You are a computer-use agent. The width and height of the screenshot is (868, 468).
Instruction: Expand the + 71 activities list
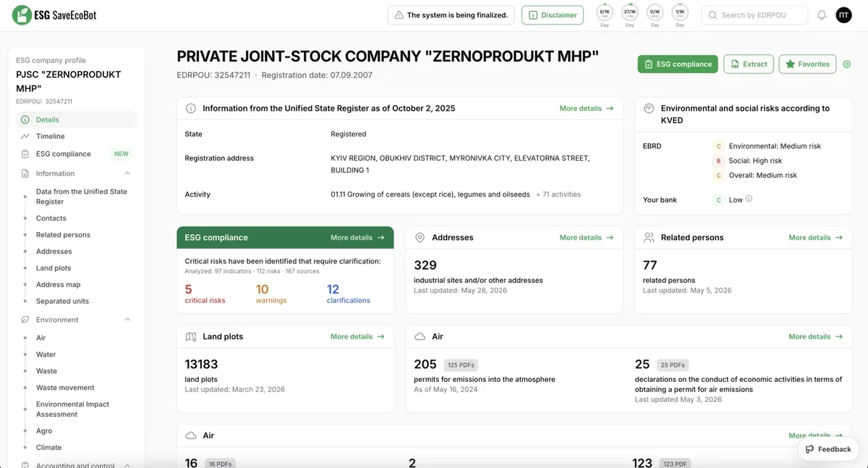[x=558, y=195]
